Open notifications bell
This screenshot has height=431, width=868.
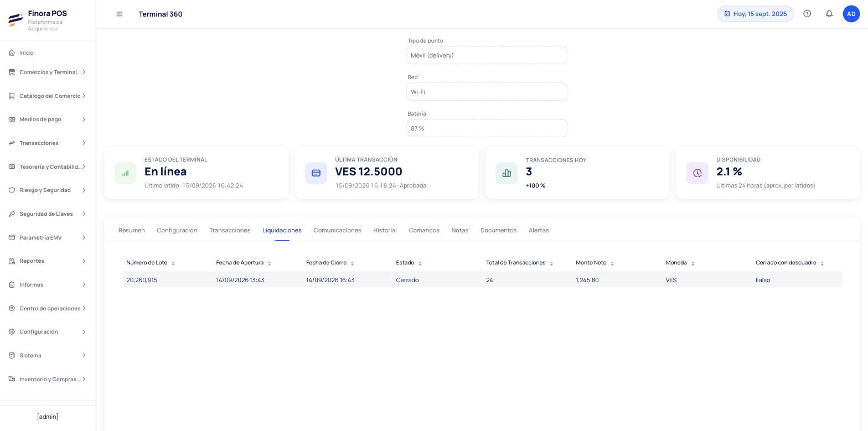(x=829, y=14)
